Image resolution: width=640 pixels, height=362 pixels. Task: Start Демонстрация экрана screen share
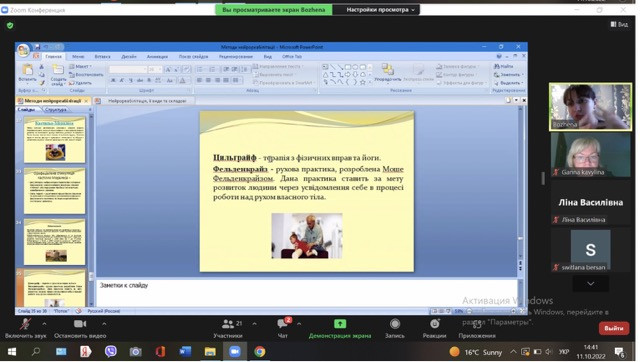340,328
